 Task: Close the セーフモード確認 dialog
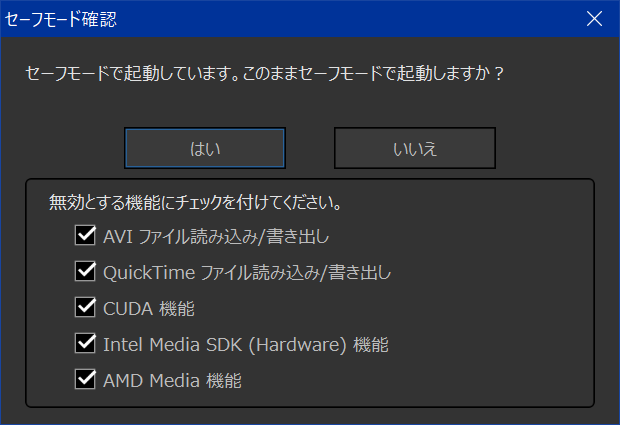pyautogui.click(x=594, y=19)
